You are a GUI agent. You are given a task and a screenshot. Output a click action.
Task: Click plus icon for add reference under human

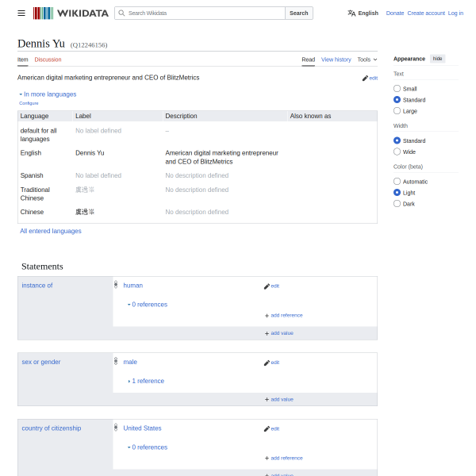[267, 316]
